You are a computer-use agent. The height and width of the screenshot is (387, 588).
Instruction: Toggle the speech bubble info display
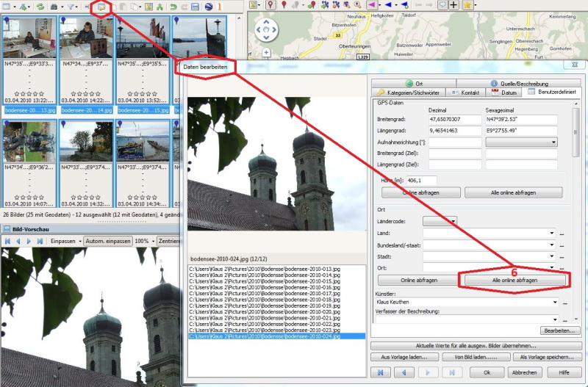(443, 5)
